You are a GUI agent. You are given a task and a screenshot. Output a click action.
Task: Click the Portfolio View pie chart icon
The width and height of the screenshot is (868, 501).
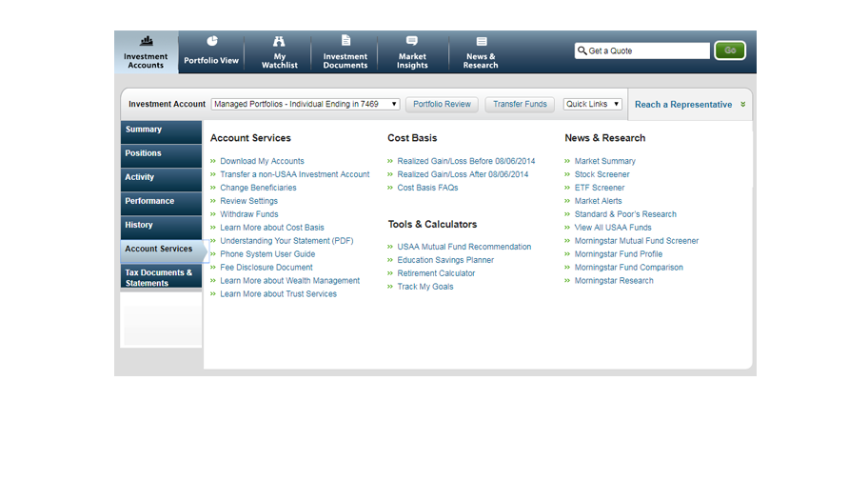point(212,41)
